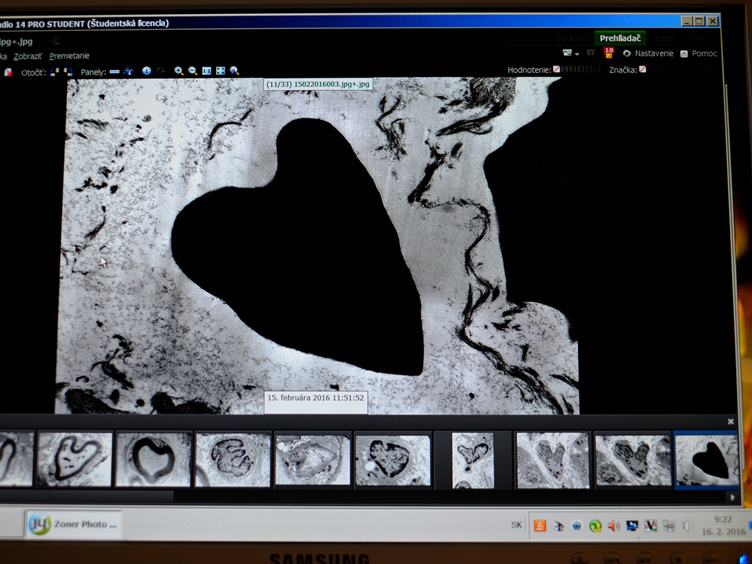
Task: Rotate the image using the left rotate icon
Action: pyautogui.click(x=56, y=72)
